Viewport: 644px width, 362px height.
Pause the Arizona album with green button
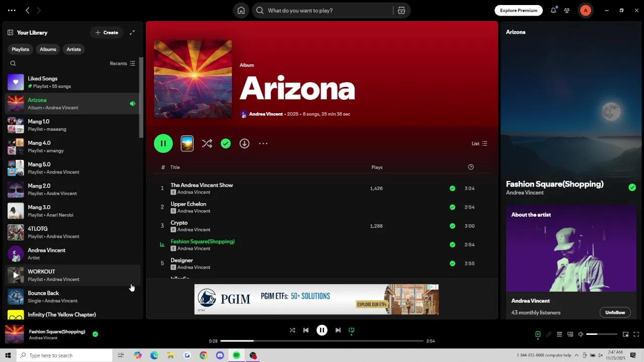(164, 144)
